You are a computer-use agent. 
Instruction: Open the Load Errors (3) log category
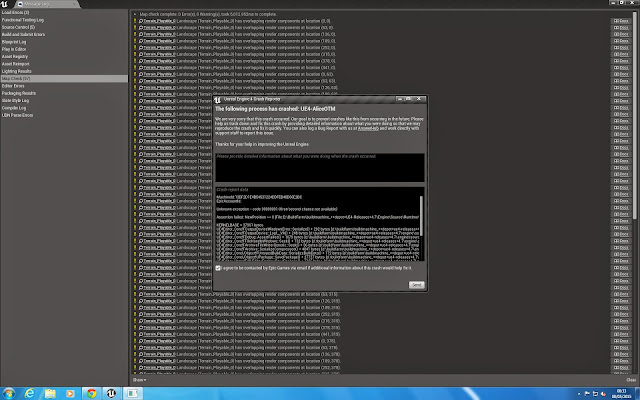[15, 13]
